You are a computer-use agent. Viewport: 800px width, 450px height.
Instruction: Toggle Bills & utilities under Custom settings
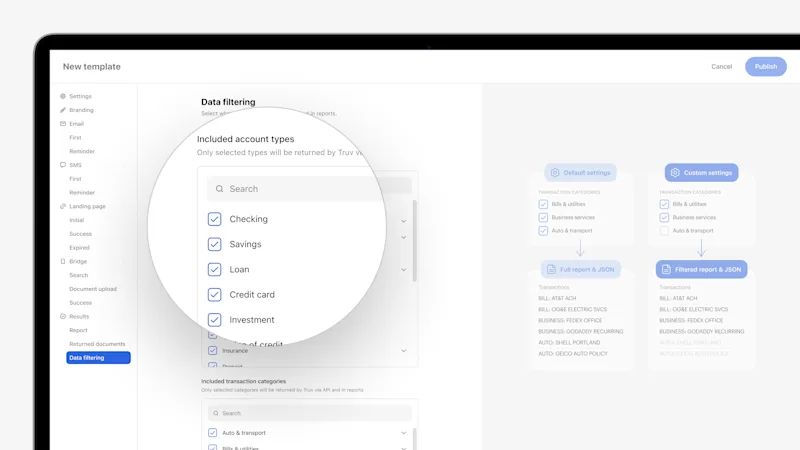point(664,204)
